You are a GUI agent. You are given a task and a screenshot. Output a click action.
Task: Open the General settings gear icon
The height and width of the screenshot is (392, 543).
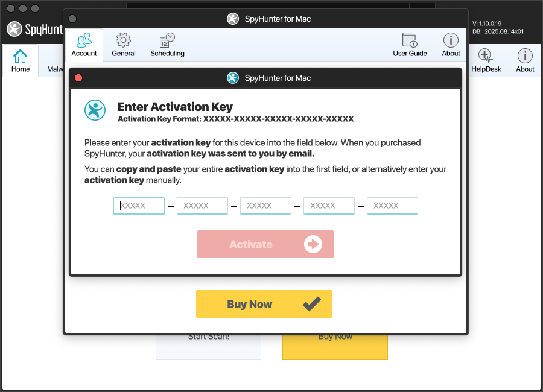[123, 40]
